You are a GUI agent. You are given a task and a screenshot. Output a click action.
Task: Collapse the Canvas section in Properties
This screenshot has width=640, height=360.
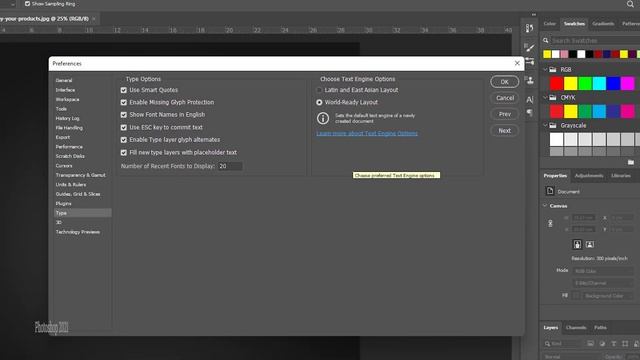545,206
